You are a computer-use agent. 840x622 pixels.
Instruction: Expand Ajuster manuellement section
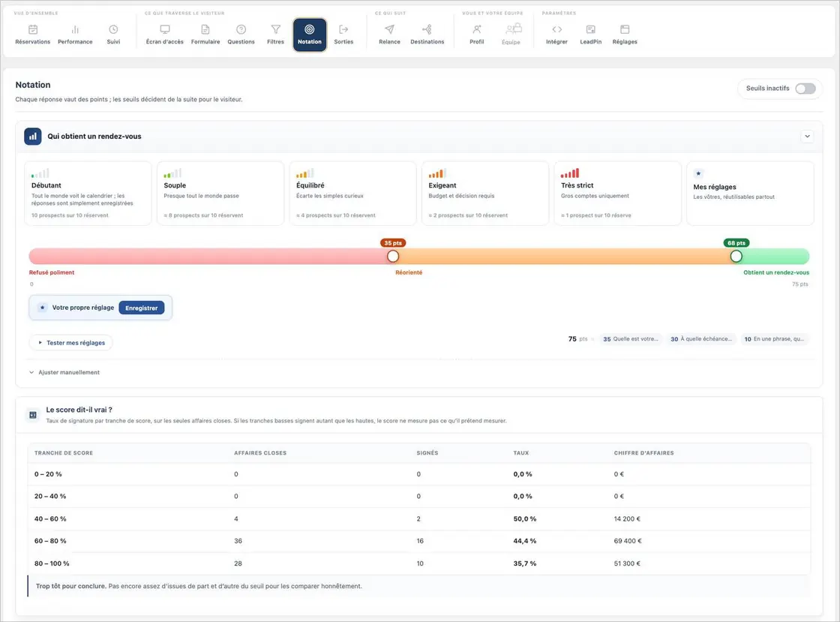click(64, 372)
